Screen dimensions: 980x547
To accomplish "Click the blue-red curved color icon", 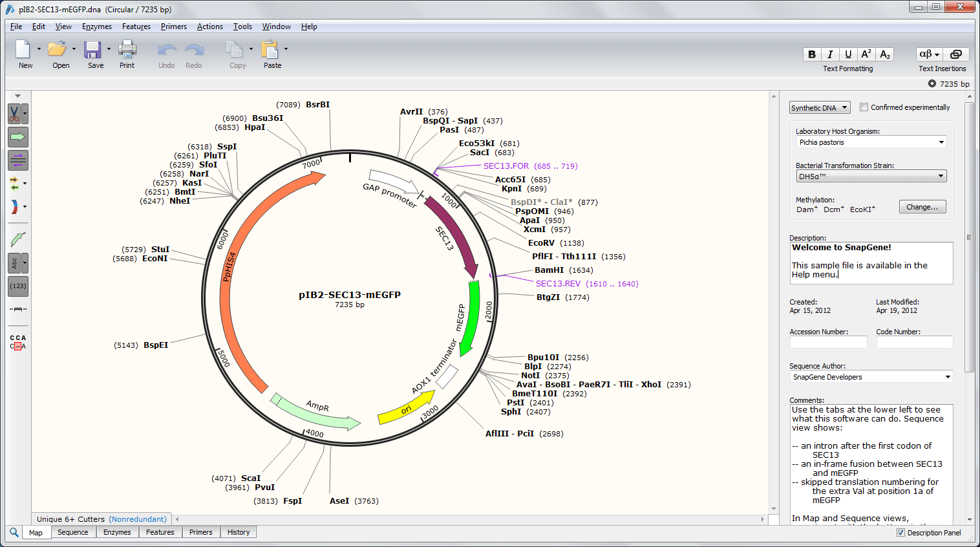I will tap(14, 207).
